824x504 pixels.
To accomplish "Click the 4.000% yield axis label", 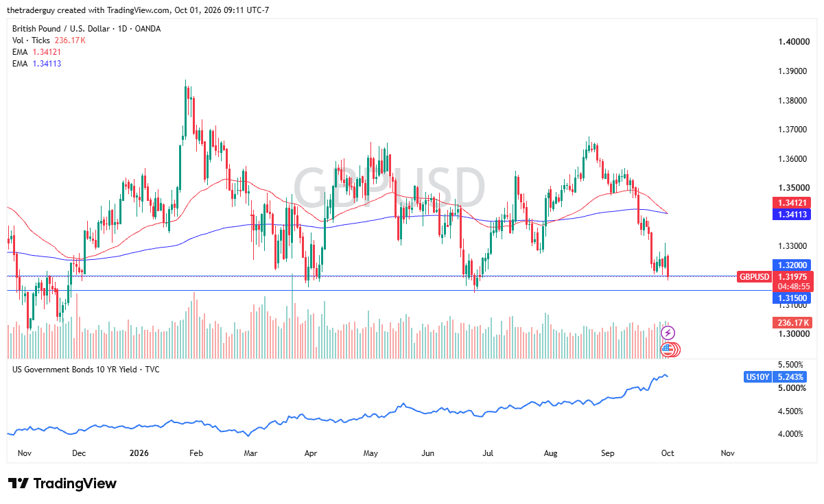I will [790, 434].
